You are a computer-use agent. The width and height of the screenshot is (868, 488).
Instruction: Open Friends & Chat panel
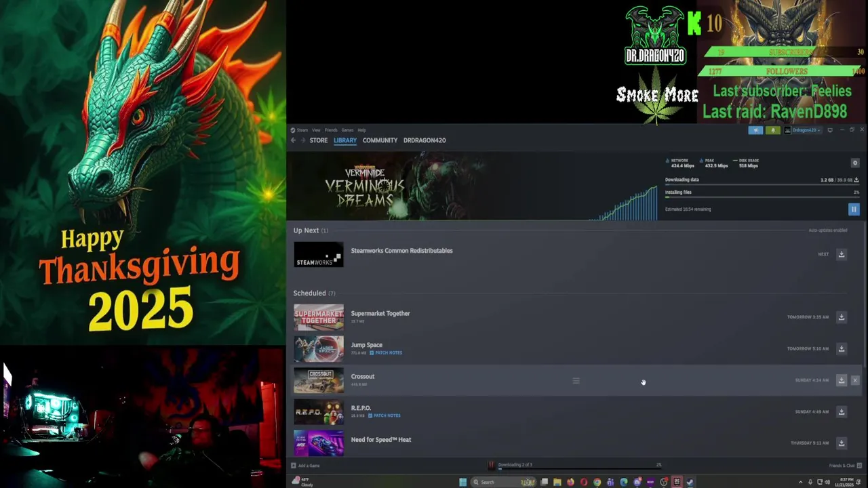pyautogui.click(x=846, y=466)
